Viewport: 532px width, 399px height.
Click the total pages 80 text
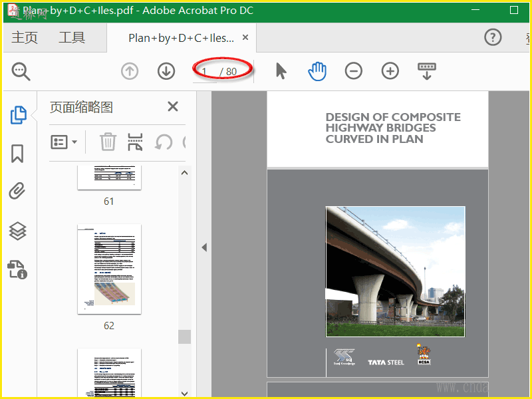[x=231, y=72]
